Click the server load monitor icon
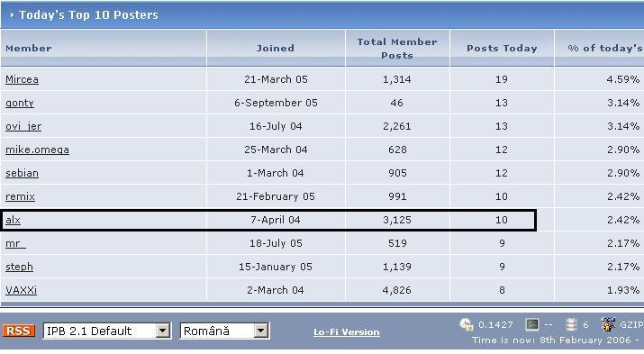Viewport: 644px width, 354px height. pos(532,325)
